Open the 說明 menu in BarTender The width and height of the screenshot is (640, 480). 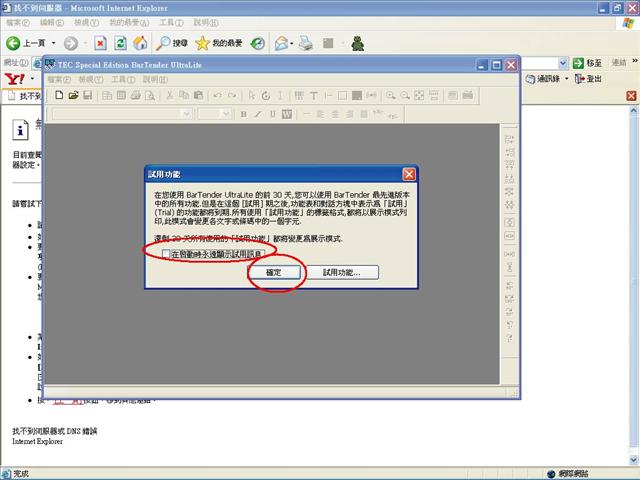pyautogui.click(x=155, y=79)
